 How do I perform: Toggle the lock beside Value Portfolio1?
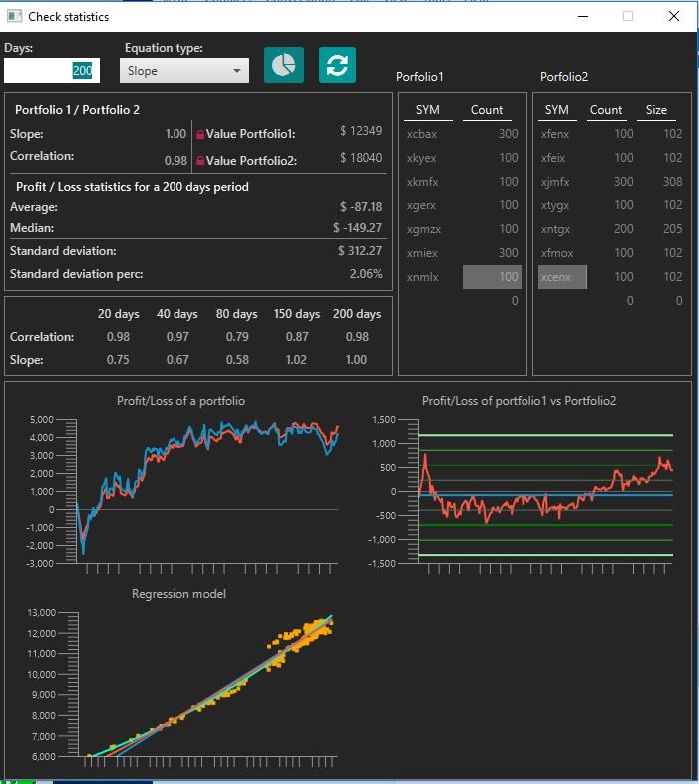click(200, 134)
